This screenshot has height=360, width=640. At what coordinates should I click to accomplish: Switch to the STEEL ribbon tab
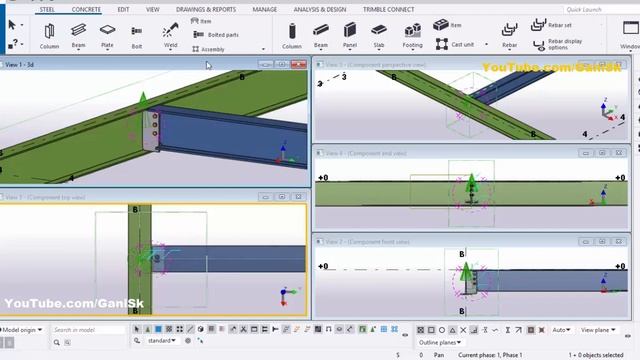tap(47, 9)
